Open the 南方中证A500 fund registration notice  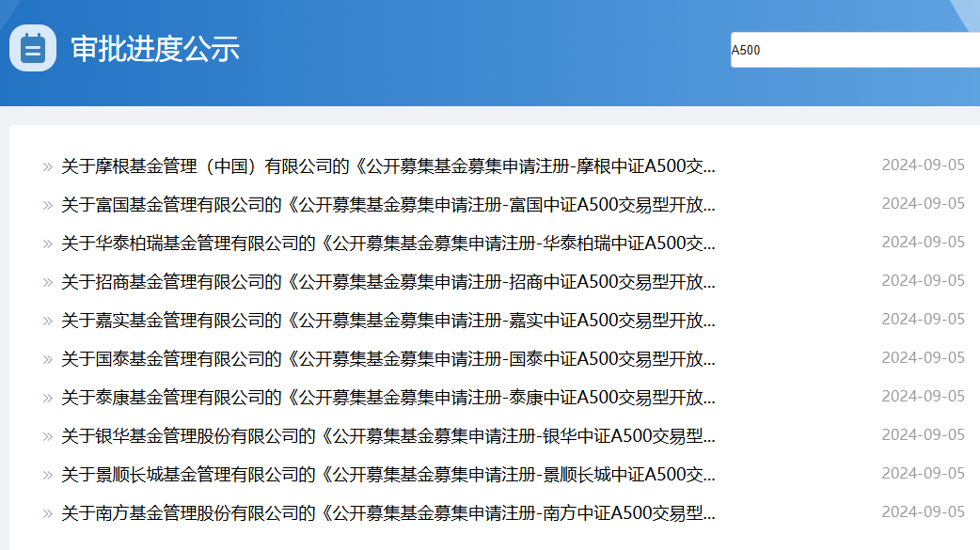pyautogui.click(x=388, y=513)
